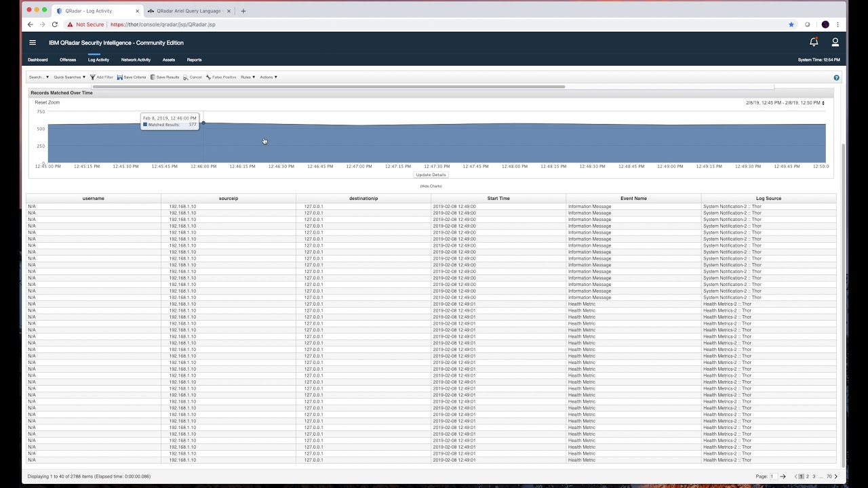Image resolution: width=868 pixels, height=488 pixels.
Task: Reload the browser page
Action: point(54,24)
